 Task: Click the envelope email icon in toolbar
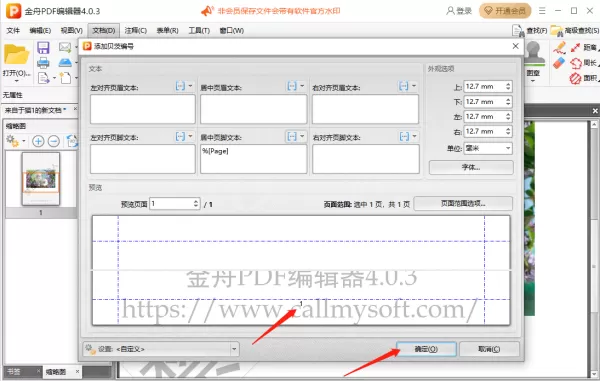[x=65, y=47]
